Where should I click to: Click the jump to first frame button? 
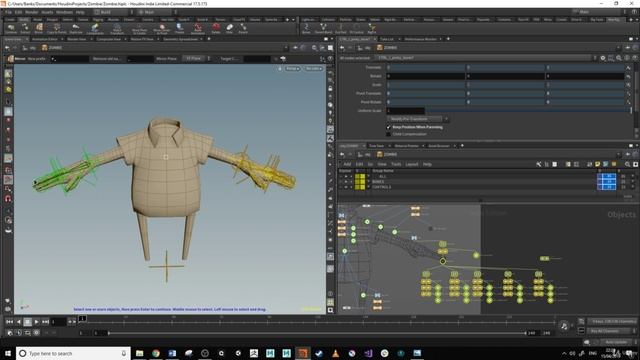pyautogui.click(x=9, y=322)
